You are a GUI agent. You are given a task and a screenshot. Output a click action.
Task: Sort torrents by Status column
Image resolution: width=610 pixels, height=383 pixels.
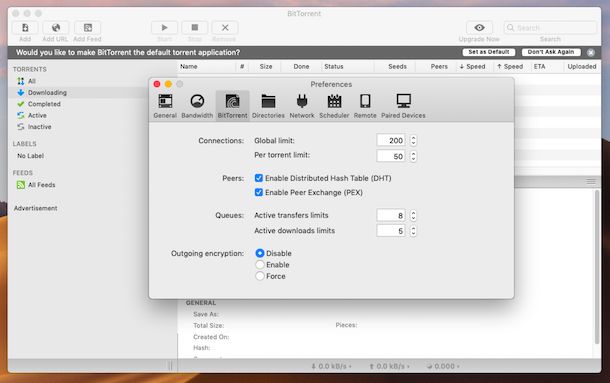(x=347, y=67)
